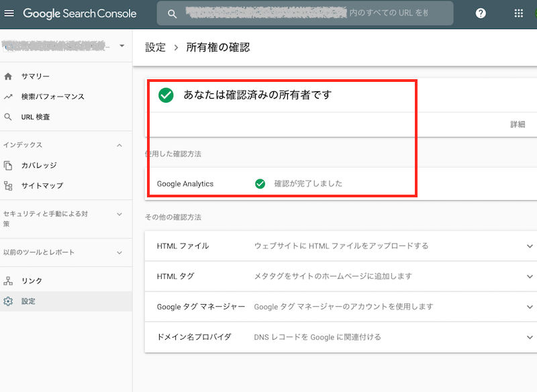
Task: Click the trend icon beside 検索パフォーマンス
Action: 8,97
